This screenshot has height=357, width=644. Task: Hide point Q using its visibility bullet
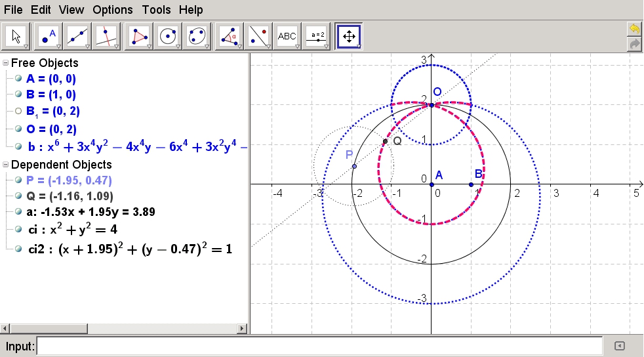coord(18,196)
